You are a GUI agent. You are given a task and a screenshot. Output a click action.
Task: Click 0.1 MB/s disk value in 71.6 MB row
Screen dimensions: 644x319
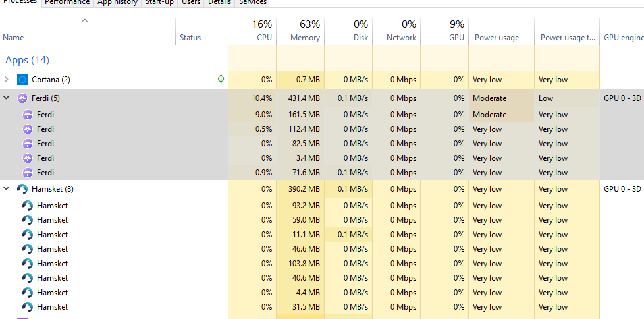(353, 173)
